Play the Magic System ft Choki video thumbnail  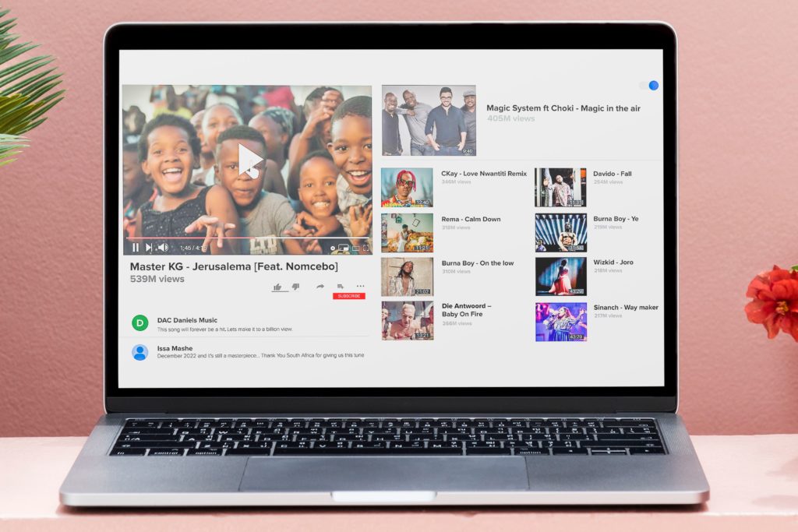[x=428, y=121]
